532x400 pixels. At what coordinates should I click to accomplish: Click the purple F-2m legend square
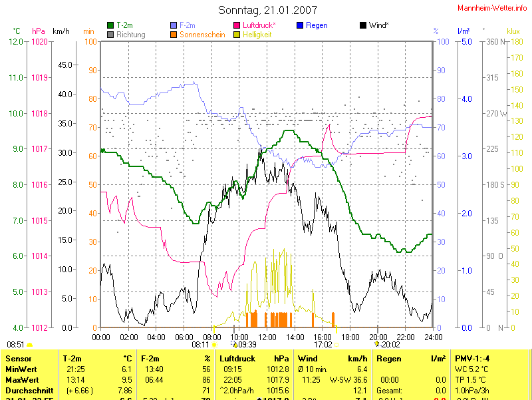click(x=174, y=26)
